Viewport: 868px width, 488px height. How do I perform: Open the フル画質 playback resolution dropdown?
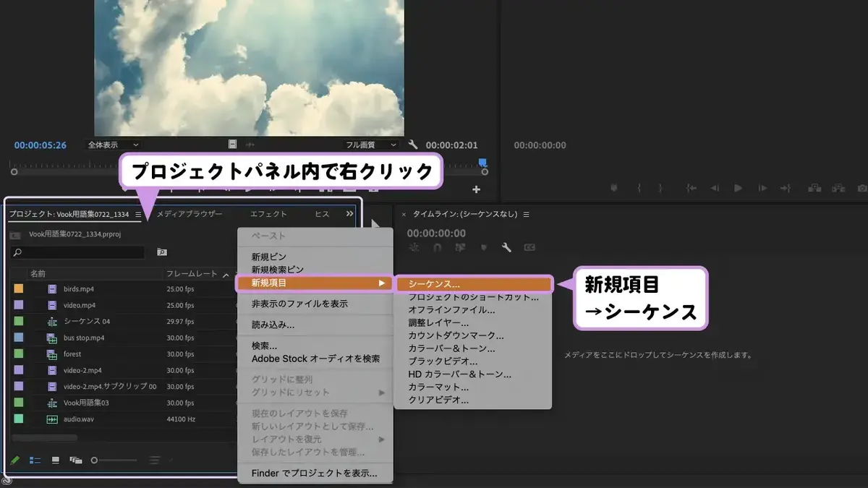pos(371,145)
